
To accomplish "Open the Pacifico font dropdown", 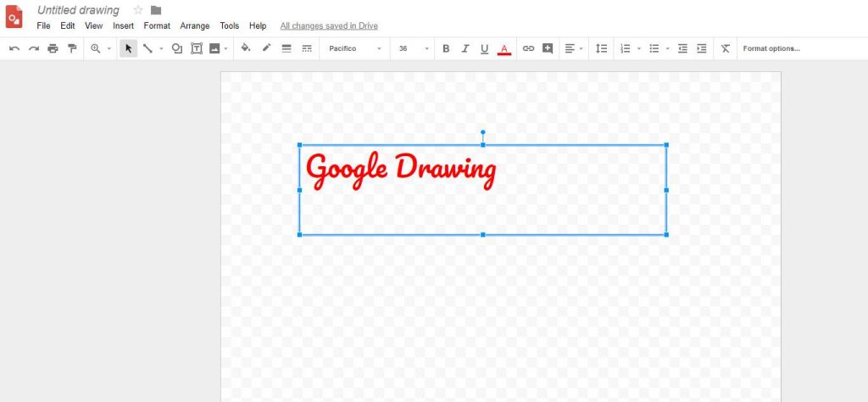I will pyautogui.click(x=355, y=48).
